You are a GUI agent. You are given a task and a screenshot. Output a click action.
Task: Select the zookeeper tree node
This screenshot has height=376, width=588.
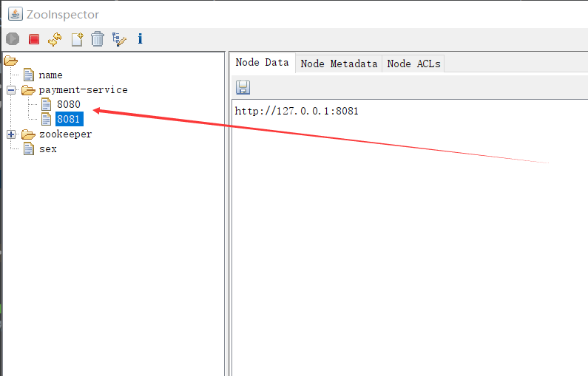pos(66,134)
